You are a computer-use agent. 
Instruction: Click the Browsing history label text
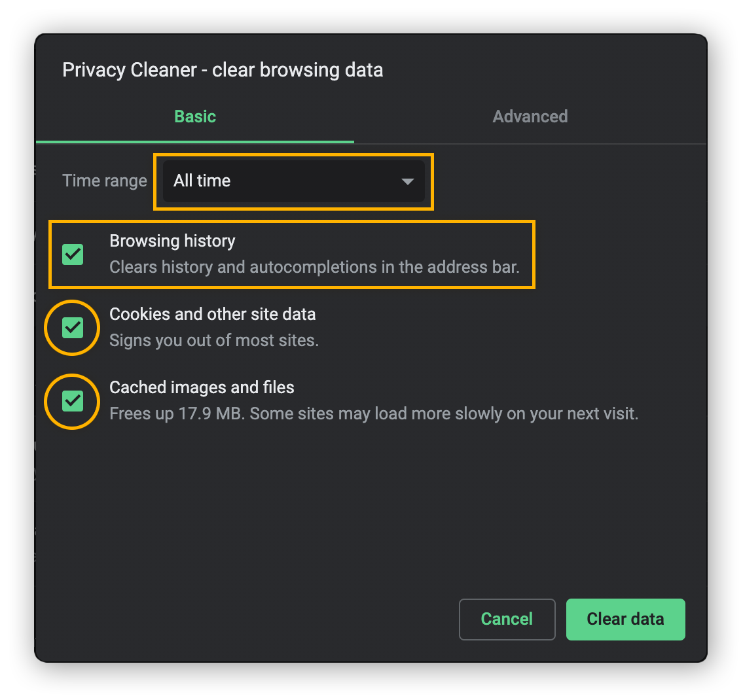click(x=172, y=241)
